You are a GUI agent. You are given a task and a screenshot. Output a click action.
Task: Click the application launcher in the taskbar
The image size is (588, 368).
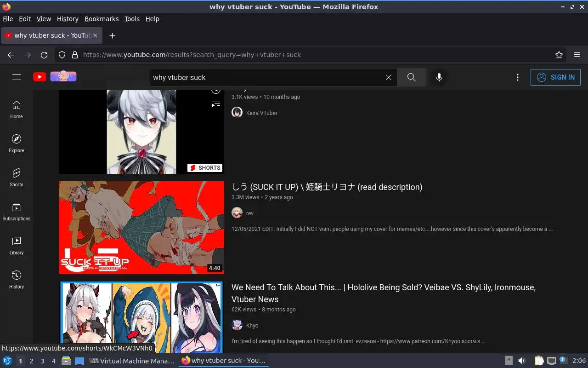(x=7, y=361)
